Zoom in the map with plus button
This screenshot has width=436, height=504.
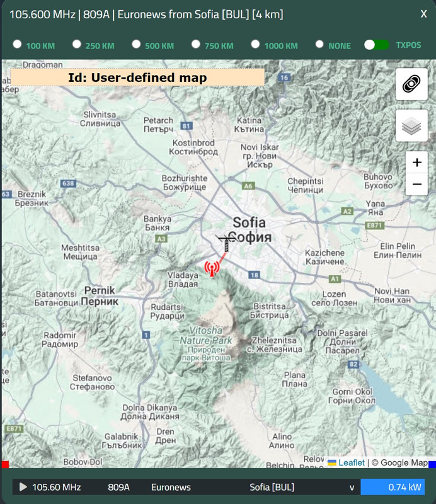tap(416, 163)
